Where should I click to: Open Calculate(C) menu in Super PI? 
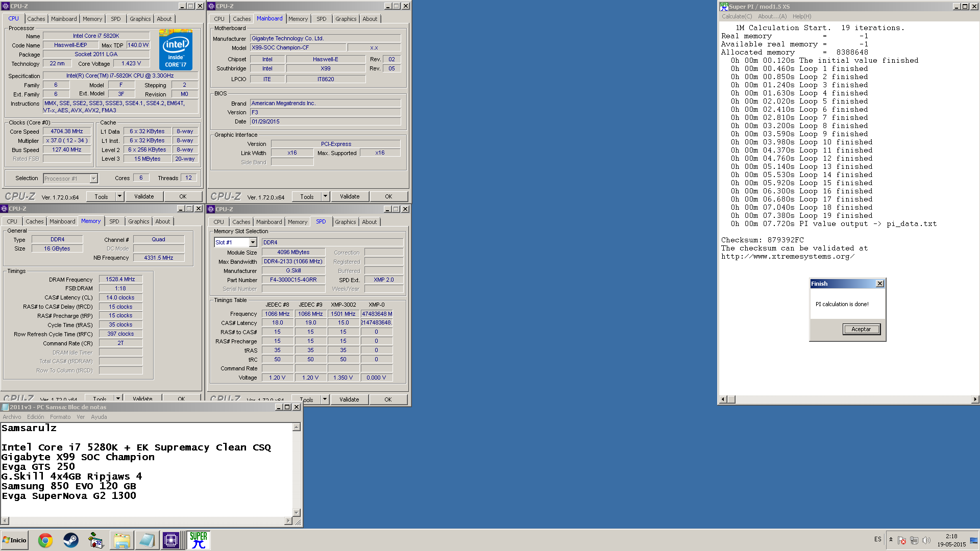[x=737, y=16]
